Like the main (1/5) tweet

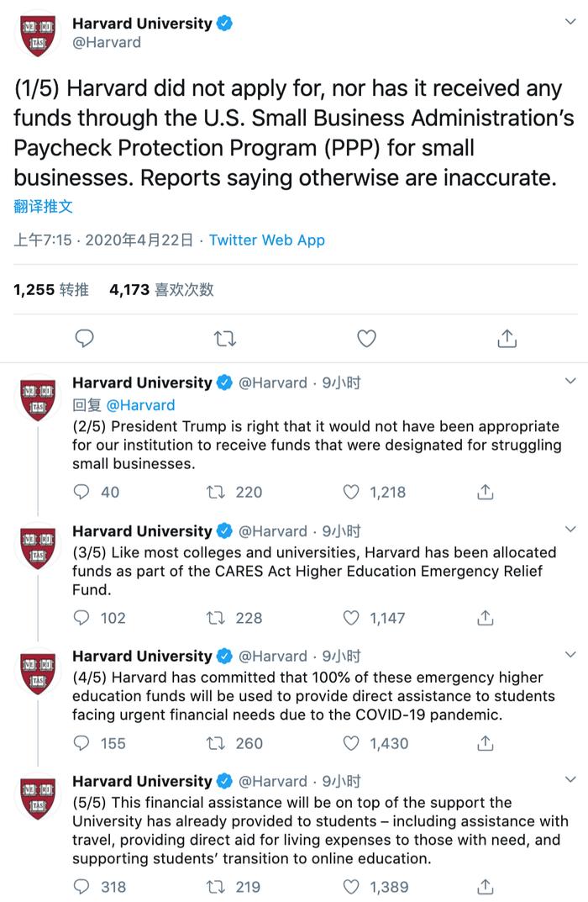click(366, 338)
